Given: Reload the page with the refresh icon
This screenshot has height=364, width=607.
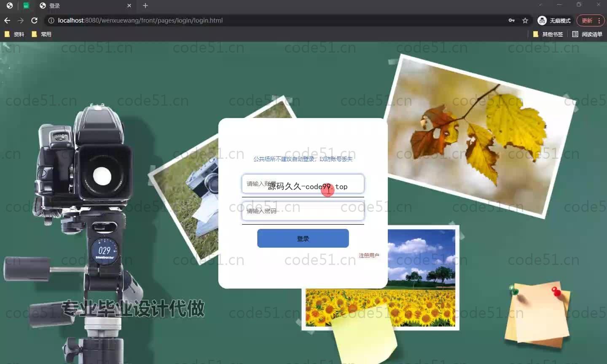Looking at the screenshot, I should (x=35, y=20).
